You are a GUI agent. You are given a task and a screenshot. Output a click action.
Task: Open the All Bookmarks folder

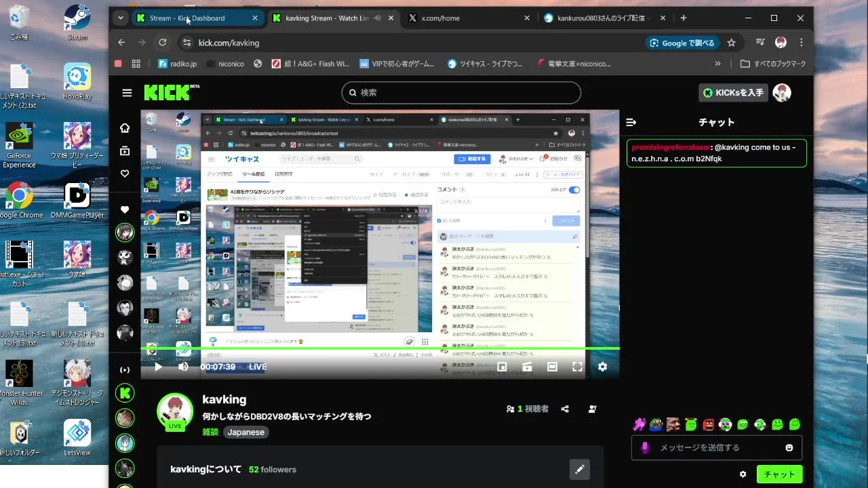click(x=773, y=64)
